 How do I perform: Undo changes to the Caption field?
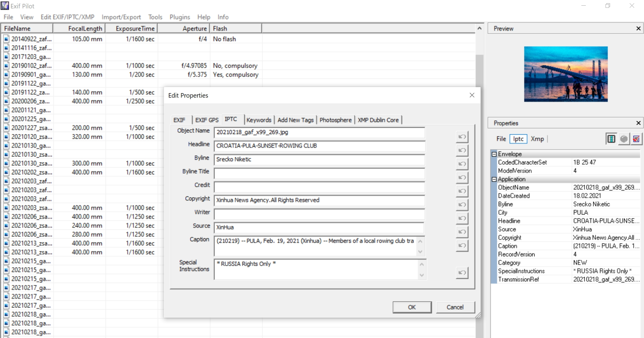[462, 246]
